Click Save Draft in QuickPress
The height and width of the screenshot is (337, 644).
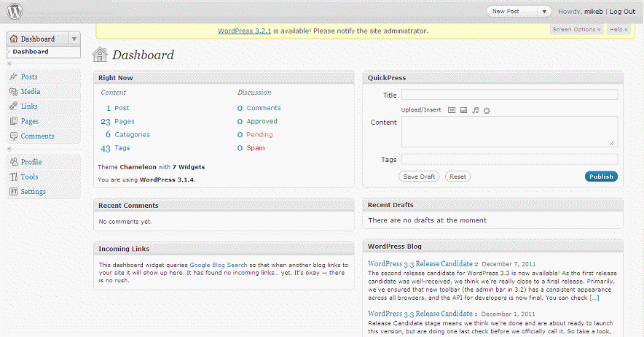419,177
